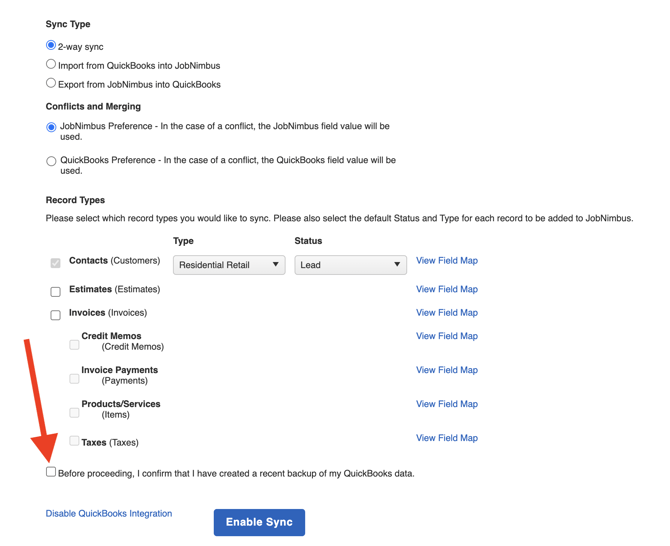This screenshot has height=546, width=670.
Task: Confirm QuickBooks backup checkbox
Action: point(51,472)
